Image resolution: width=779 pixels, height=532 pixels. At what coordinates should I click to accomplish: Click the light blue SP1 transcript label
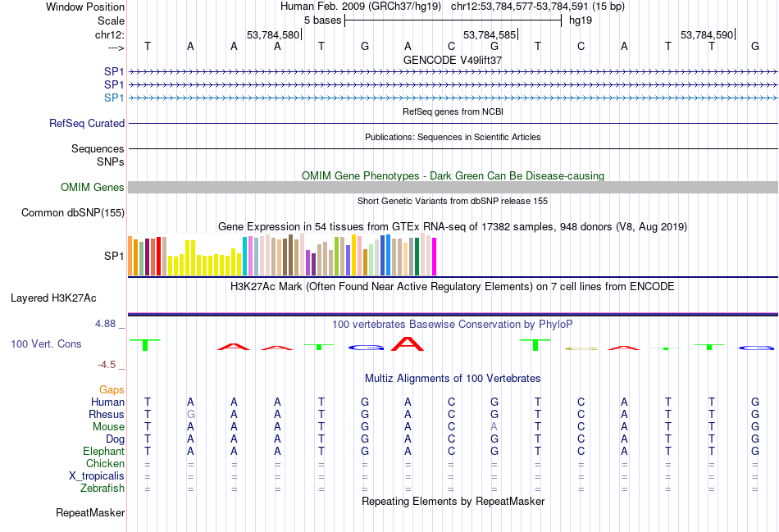pyautogui.click(x=114, y=98)
